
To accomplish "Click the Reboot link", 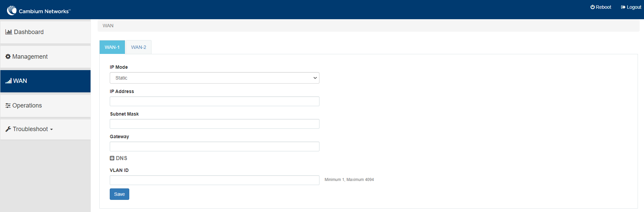I will pos(601,7).
